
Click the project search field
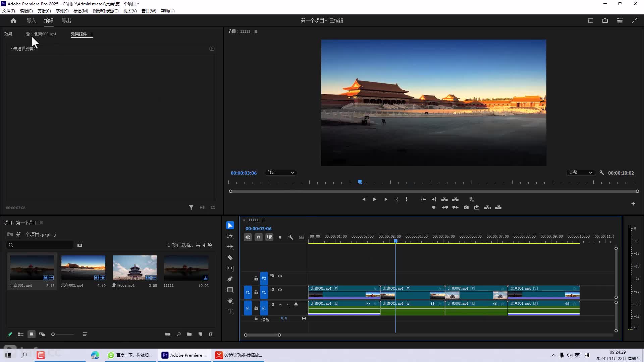(x=40, y=245)
